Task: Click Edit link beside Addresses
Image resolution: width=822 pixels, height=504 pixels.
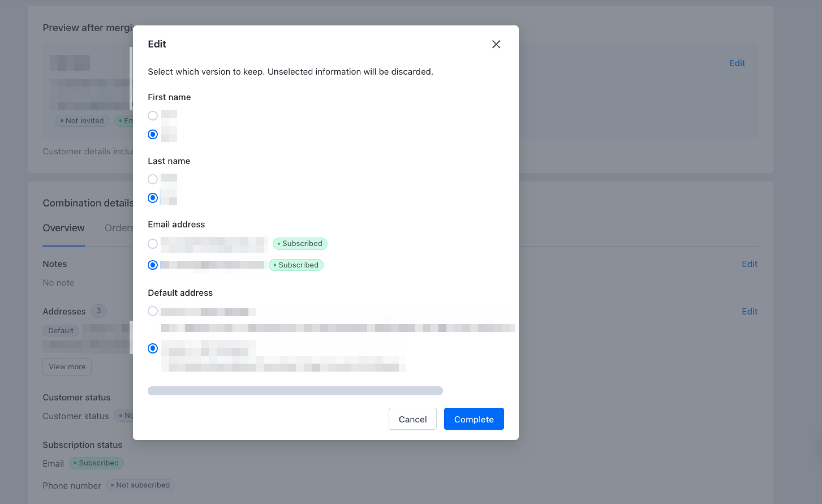Action: coord(749,311)
